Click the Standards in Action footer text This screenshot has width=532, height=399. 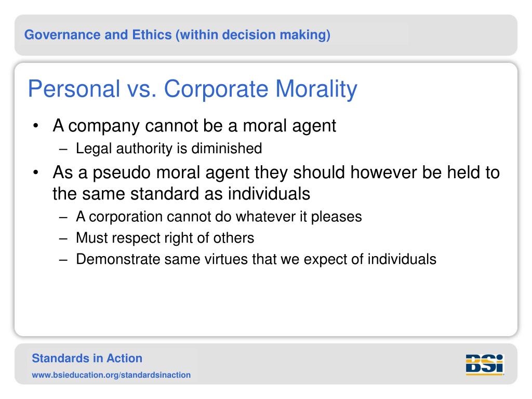pos(87,358)
